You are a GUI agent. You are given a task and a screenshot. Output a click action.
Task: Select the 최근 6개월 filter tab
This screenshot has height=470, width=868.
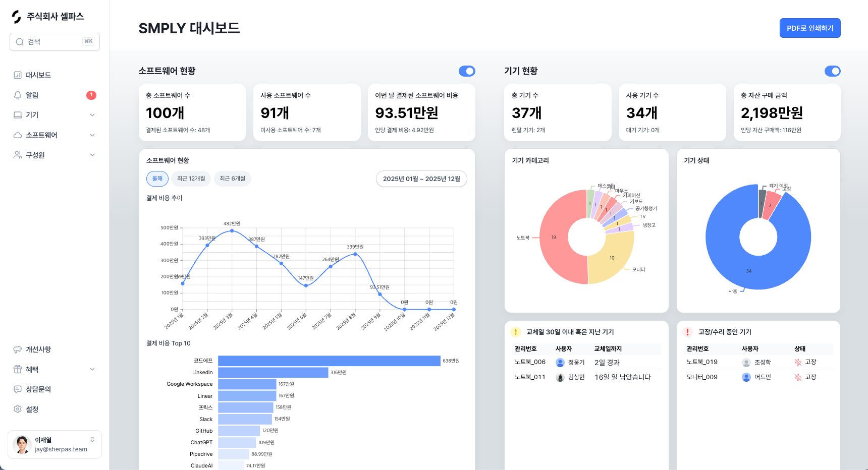233,179
